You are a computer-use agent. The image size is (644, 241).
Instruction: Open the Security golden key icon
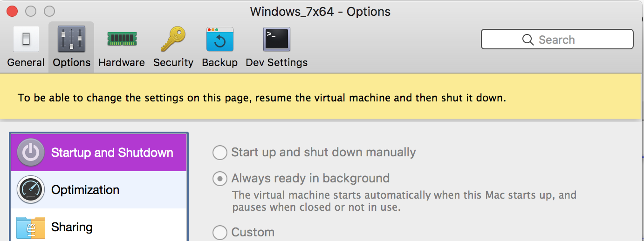click(173, 39)
